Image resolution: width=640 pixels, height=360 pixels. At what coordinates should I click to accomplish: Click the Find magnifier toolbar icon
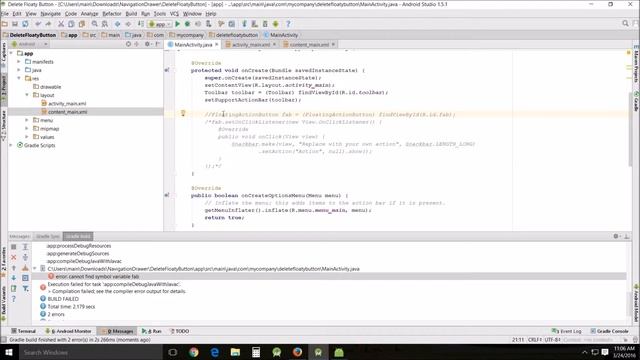point(95,24)
